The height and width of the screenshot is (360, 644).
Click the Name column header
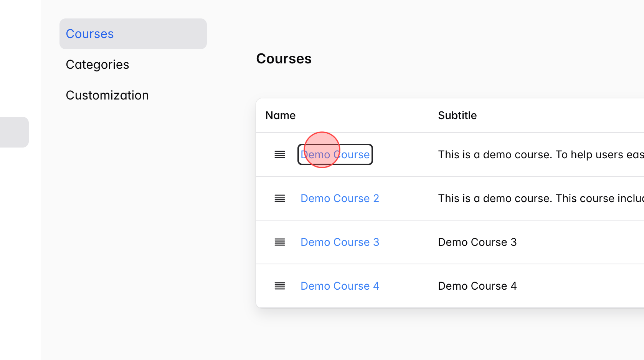pos(281,115)
